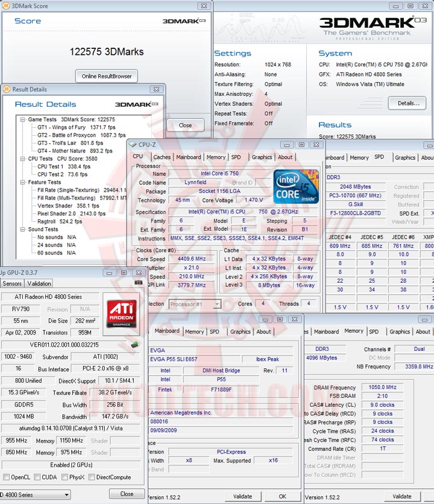Click the 122575 3DMarks score text
Image resolution: width=434 pixels, height=504 pixels.
tap(107, 52)
